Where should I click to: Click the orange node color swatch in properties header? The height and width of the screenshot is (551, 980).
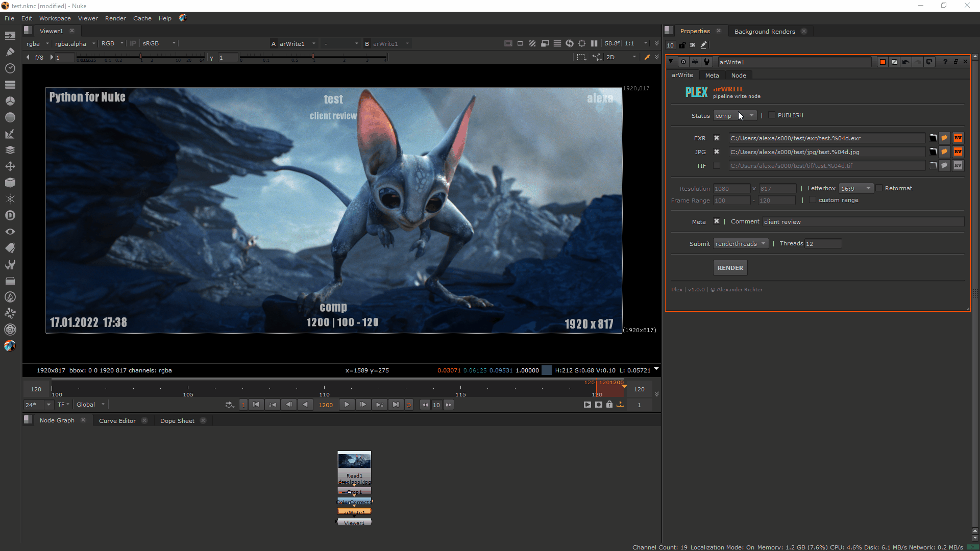[x=881, y=62]
